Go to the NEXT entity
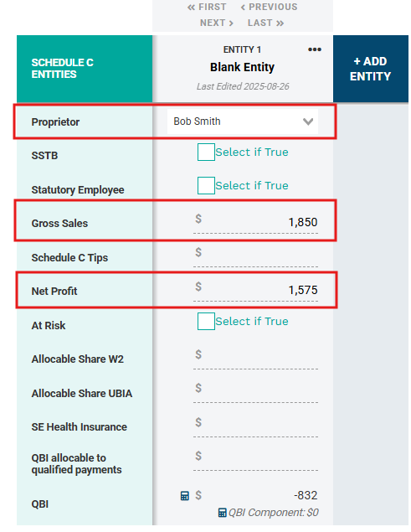411x532 pixels. (216, 23)
